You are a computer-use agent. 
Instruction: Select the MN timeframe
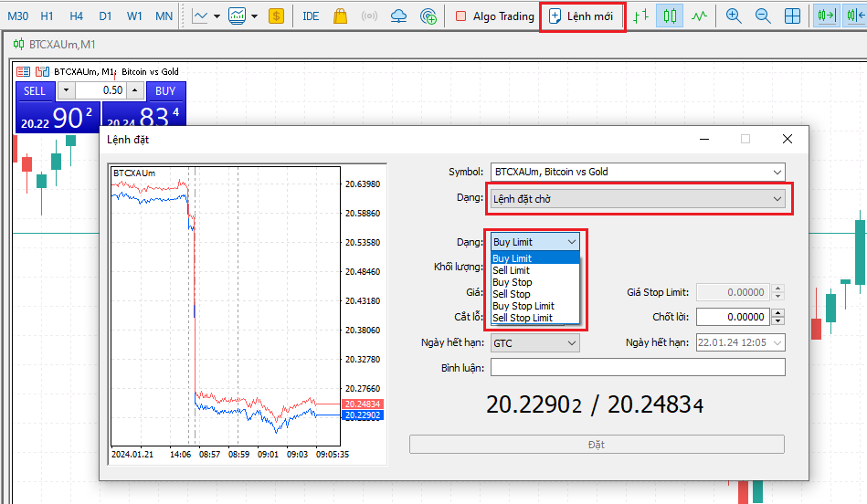point(164,16)
